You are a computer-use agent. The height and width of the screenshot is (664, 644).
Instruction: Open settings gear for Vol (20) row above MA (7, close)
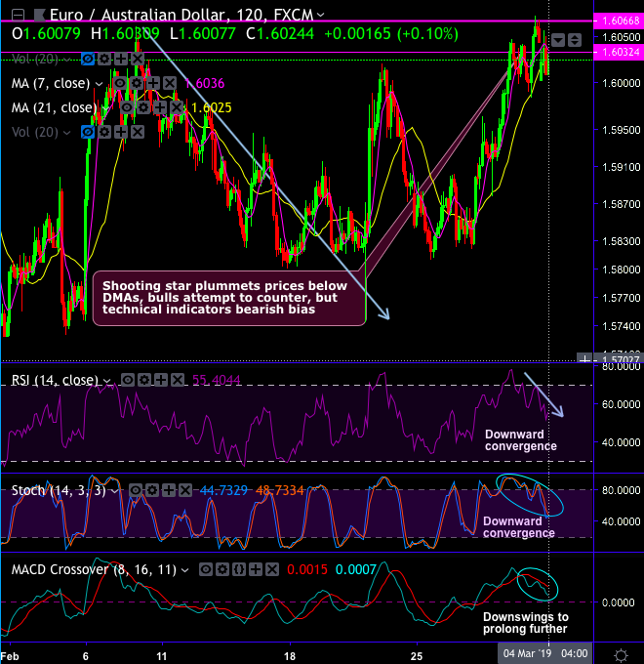[104, 59]
